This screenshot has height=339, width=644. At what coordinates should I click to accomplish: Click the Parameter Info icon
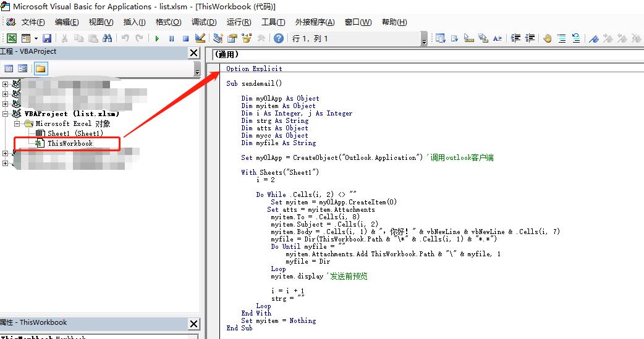[483, 38]
